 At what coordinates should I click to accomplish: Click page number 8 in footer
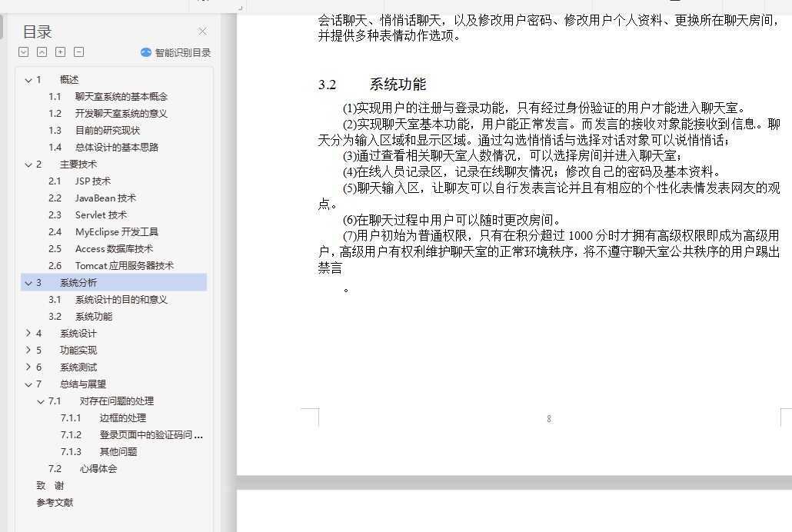click(549, 419)
